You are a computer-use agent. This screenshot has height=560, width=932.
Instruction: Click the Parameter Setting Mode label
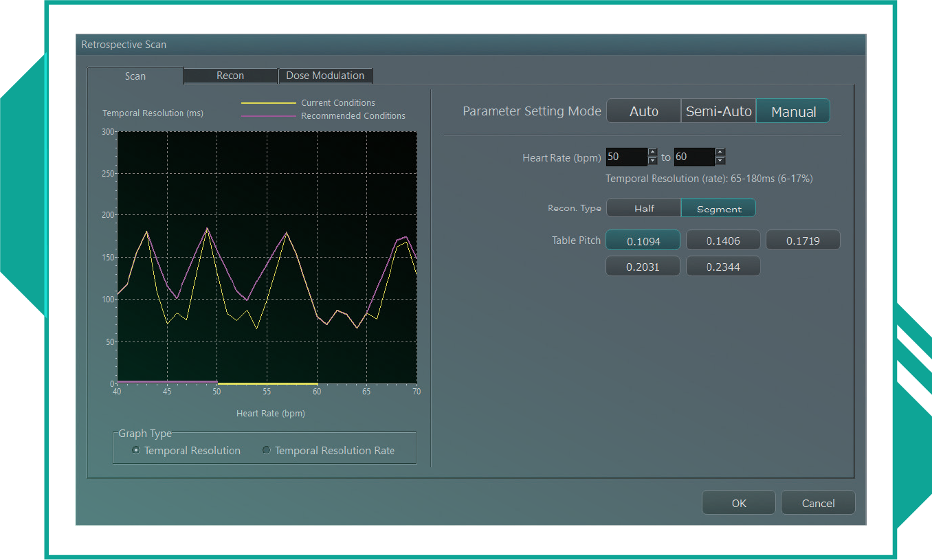coord(532,111)
